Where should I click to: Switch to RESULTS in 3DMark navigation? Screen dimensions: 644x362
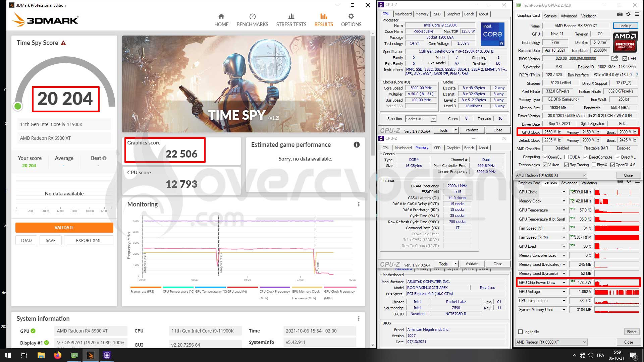click(324, 20)
